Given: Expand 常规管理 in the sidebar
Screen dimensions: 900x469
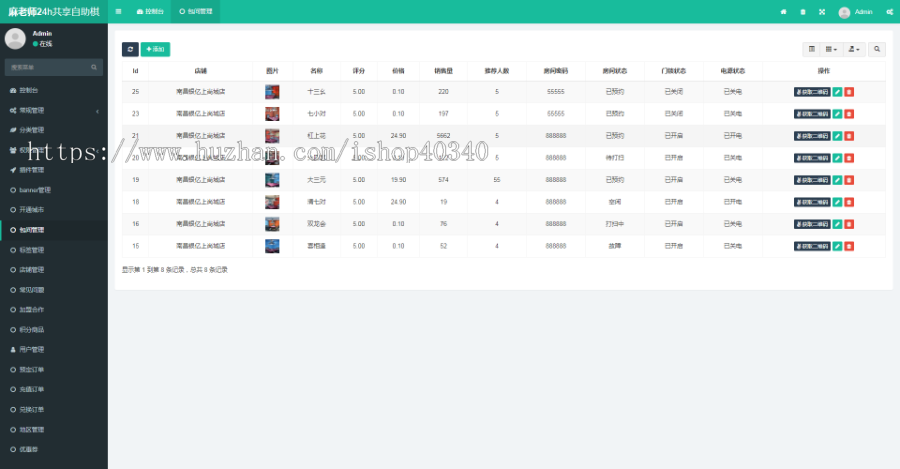Looking at the screenshot, I should pos(54,110).
